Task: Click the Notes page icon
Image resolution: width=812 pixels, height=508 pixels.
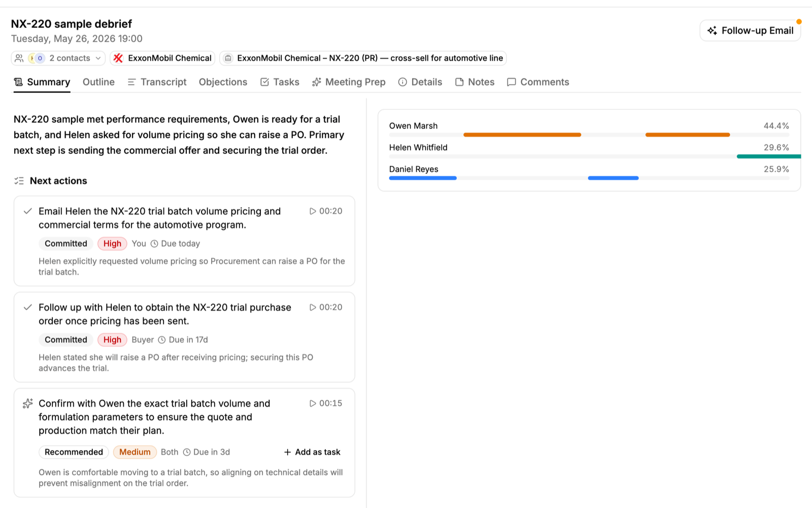Action: (x=459, y=82)
